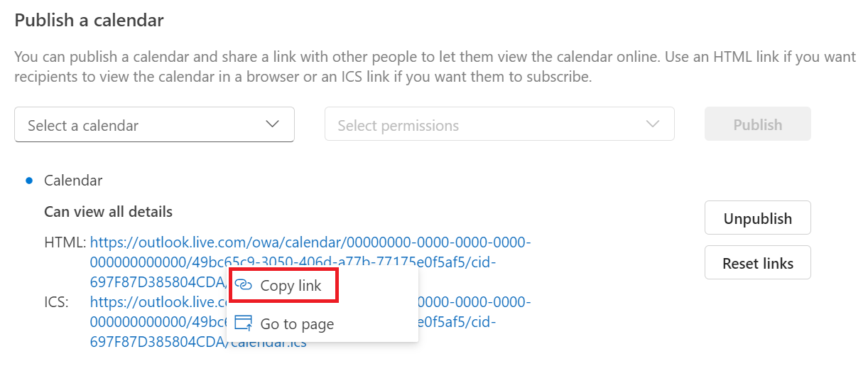This screenshot has height=391, width=868.
Task: Click the published Calendar name label
Action: tap(73, 181)
